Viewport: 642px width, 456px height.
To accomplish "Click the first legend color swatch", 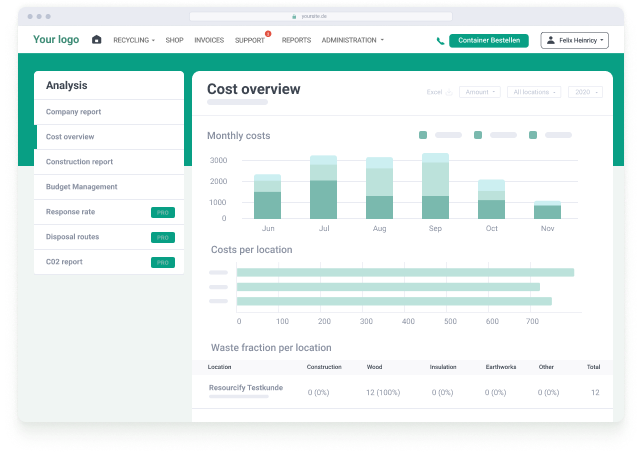I will tap(423, 135).
